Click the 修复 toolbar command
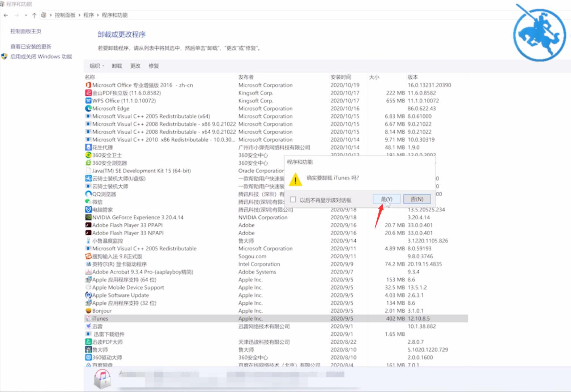The height and width of the screenshot is (392, 571). point(154,66)
